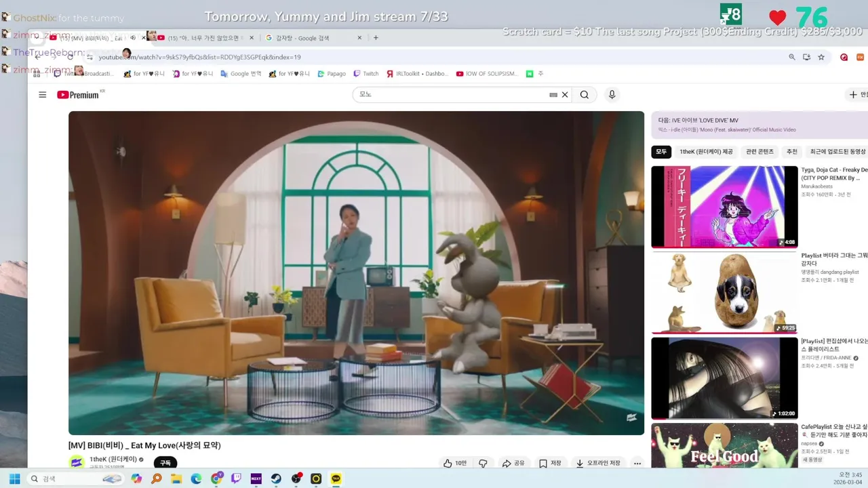868x488 pixels.
Task: Start voice search with microphone icon
Action: tap(612, 95)
